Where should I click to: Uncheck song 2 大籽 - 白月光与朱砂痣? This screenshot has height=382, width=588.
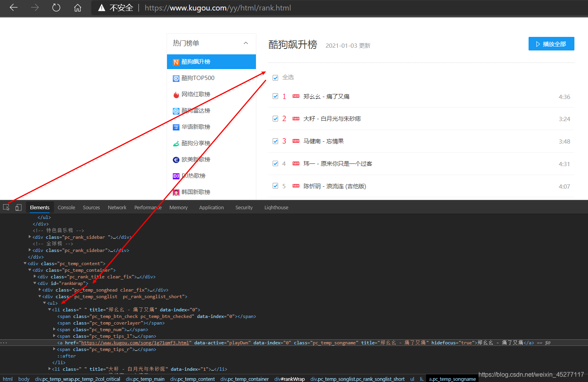point(275,119)
